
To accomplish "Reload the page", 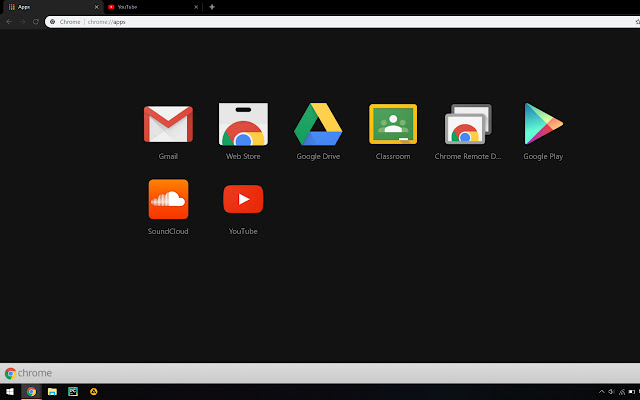I will [x=36, y=22].
